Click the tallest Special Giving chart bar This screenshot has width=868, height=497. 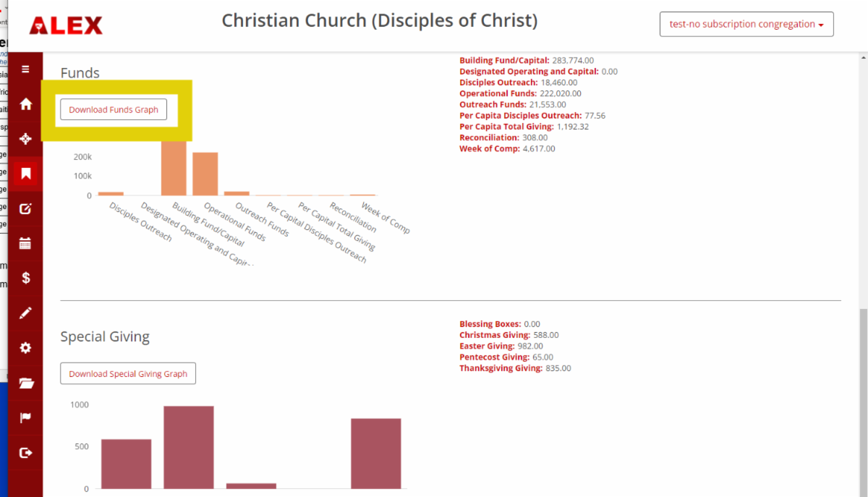[189, 447]
